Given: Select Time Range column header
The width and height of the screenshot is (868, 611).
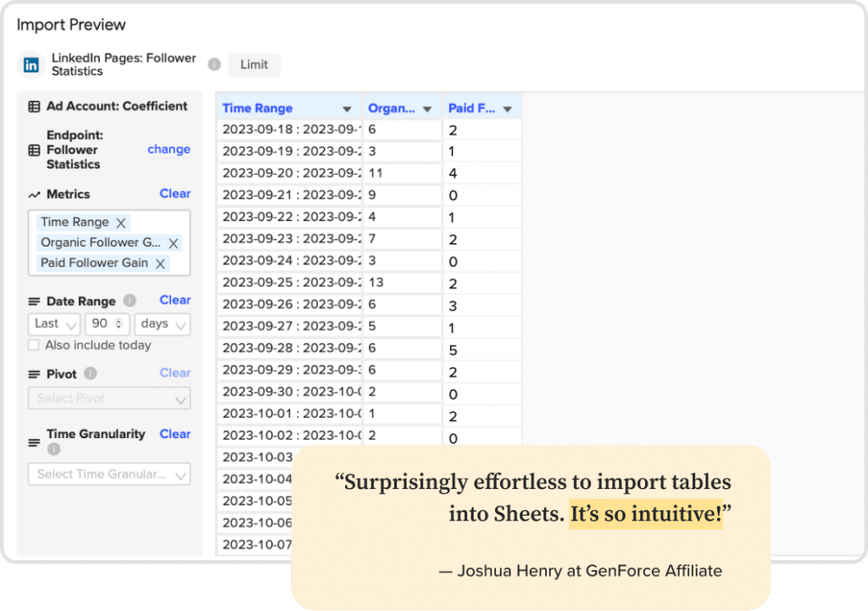Looking at the screenshot, I should [289, 108].
